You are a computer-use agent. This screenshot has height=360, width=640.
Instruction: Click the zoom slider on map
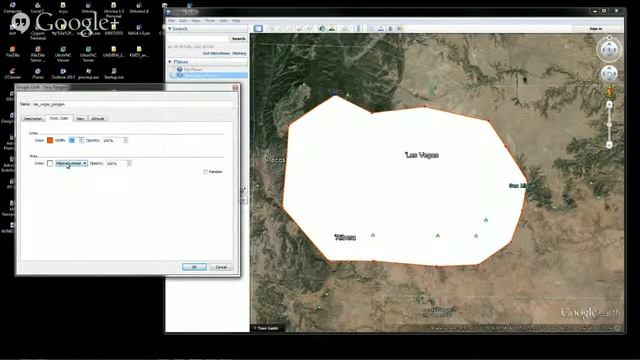pyautogui.click(x=609, y=124)
